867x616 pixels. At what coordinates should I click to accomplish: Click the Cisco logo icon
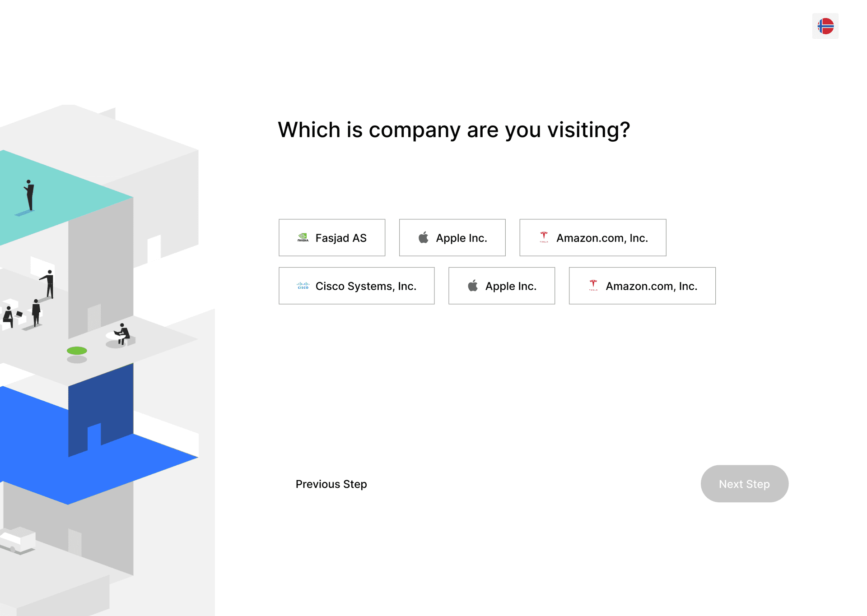pos(303,286)
